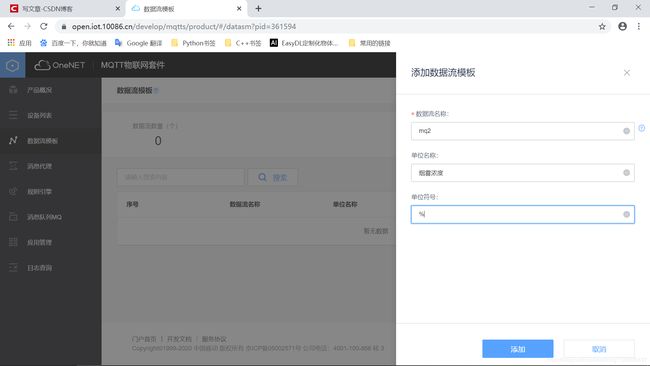Viewport: 650px width, 366px height.
Task: Click the 数据流名称 field containing mq2
Action: tap(522, 131)
